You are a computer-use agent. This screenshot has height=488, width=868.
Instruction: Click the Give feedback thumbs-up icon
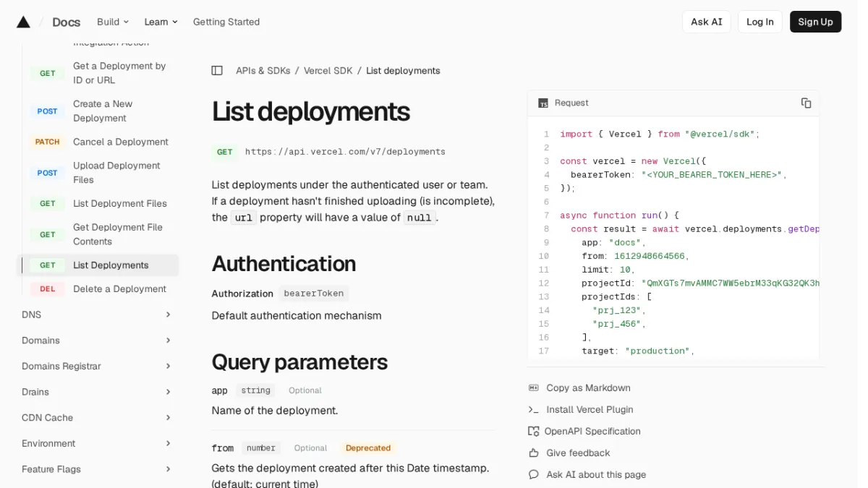[x=534, y=453]
